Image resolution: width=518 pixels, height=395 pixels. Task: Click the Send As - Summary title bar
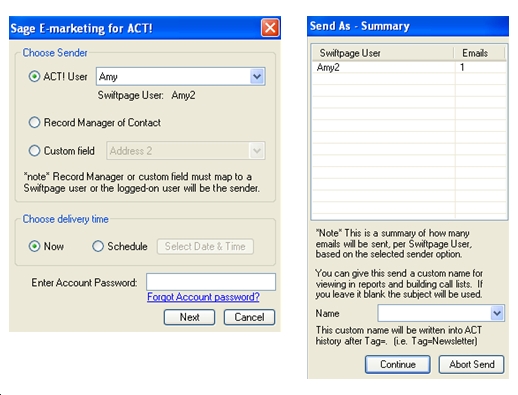tap(408, 26)
